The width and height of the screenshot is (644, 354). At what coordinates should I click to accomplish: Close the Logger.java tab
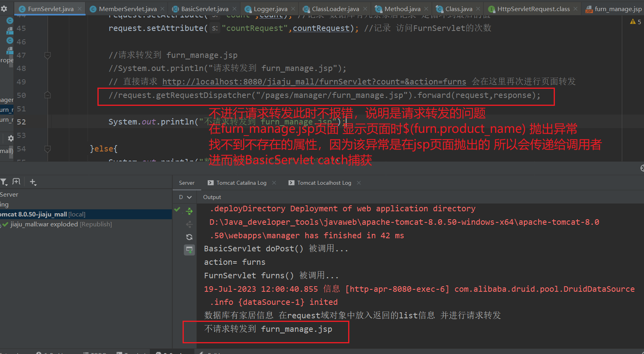293,9
